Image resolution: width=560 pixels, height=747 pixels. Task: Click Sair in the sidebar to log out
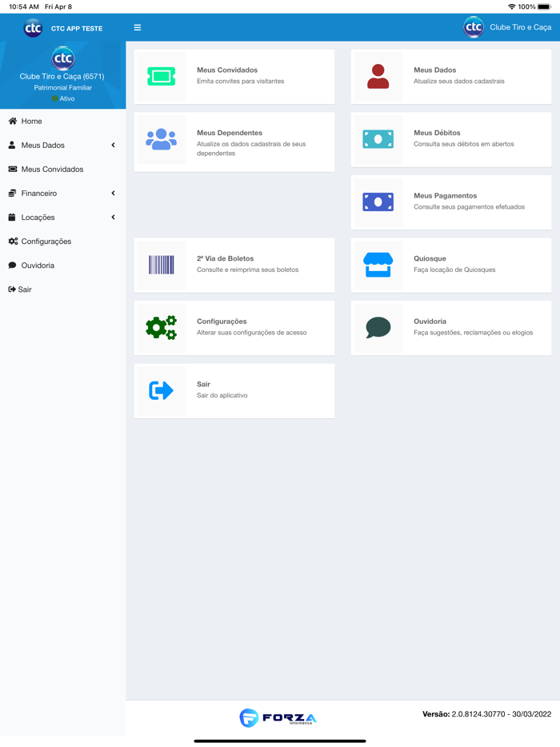coord(24,290)
